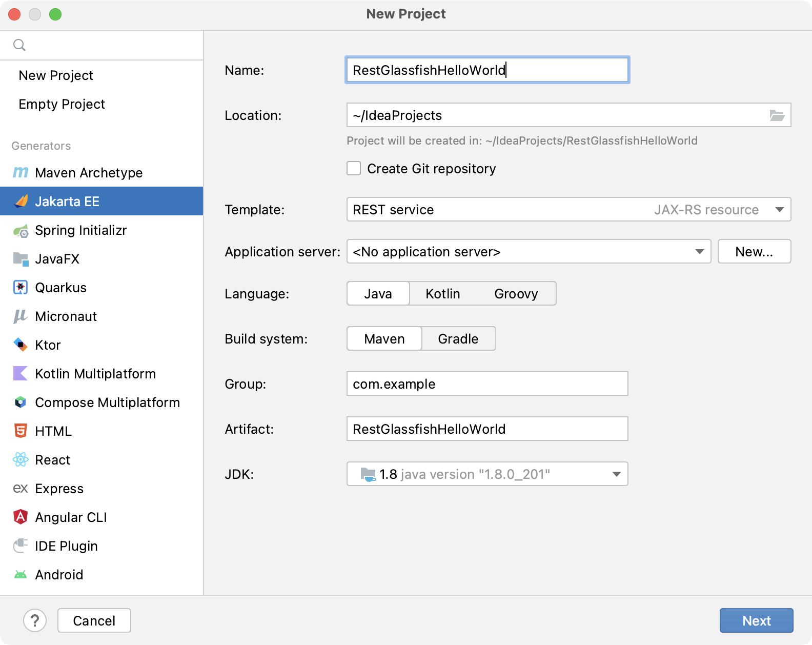Viewport: 812px width, 645px height.
Task: Browse location with the folder icon
Action: [x=777, y=115]
